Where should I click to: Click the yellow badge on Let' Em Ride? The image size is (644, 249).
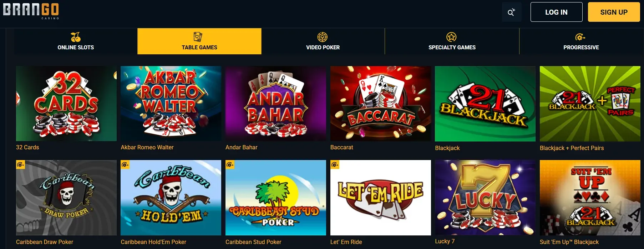335,165
